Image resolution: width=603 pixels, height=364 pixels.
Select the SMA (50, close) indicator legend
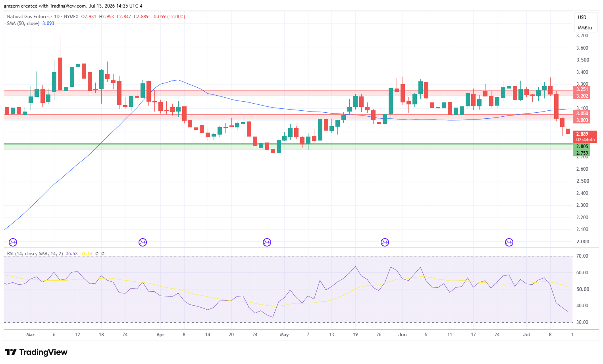coord(23,23)
